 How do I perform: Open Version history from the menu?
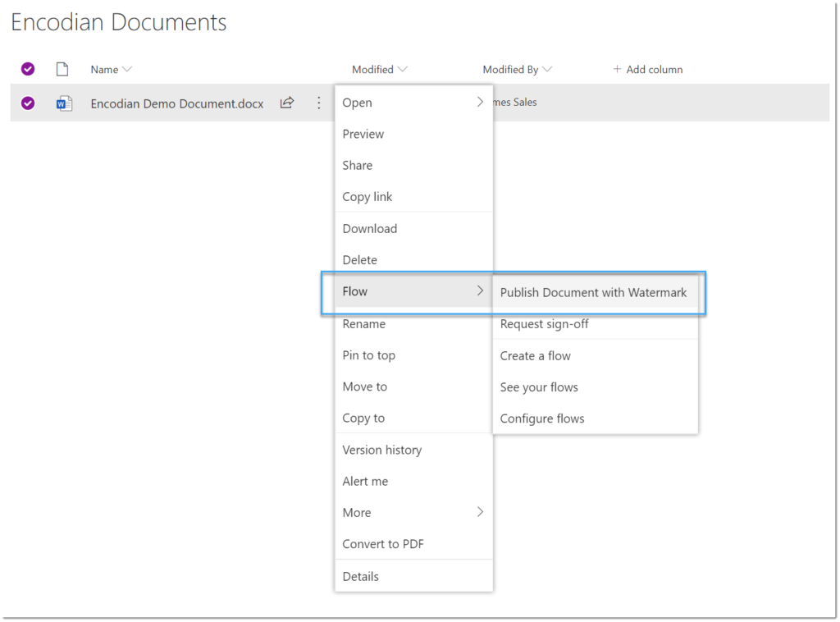pos(413,450)
